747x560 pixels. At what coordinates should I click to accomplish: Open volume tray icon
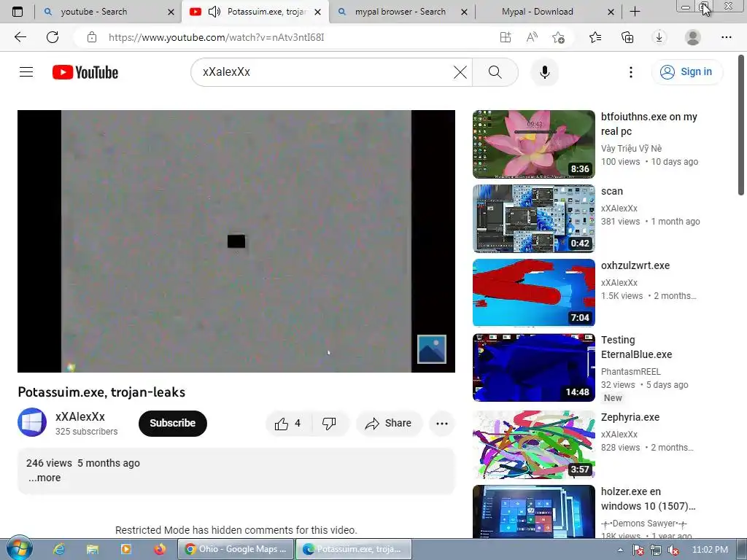[673, 550]
